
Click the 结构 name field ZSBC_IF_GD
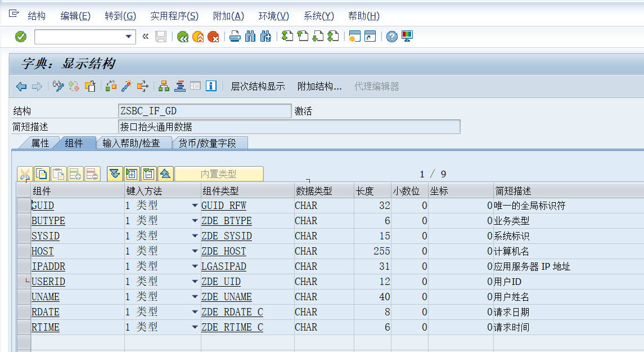pos(205,111)
